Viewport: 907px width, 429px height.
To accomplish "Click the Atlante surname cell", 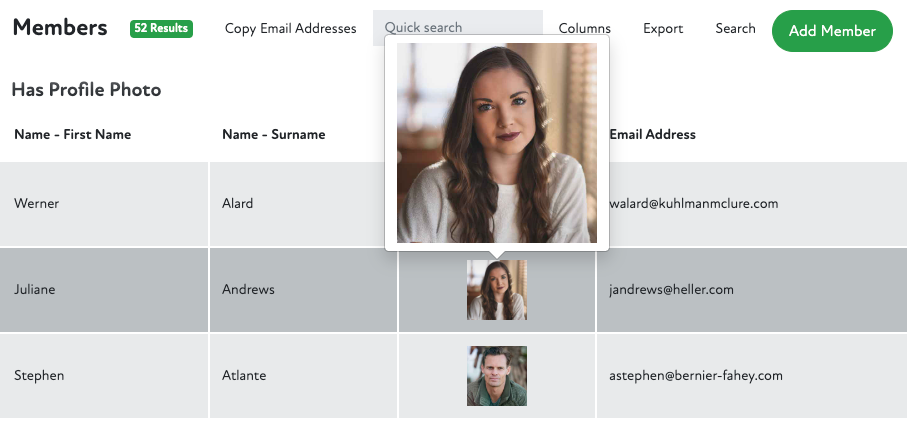I will pyautogui.click(x=245, y=376).
